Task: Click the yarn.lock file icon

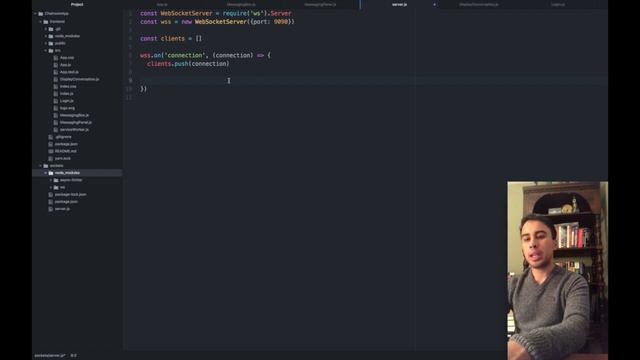Action: [x=51, y=158]
